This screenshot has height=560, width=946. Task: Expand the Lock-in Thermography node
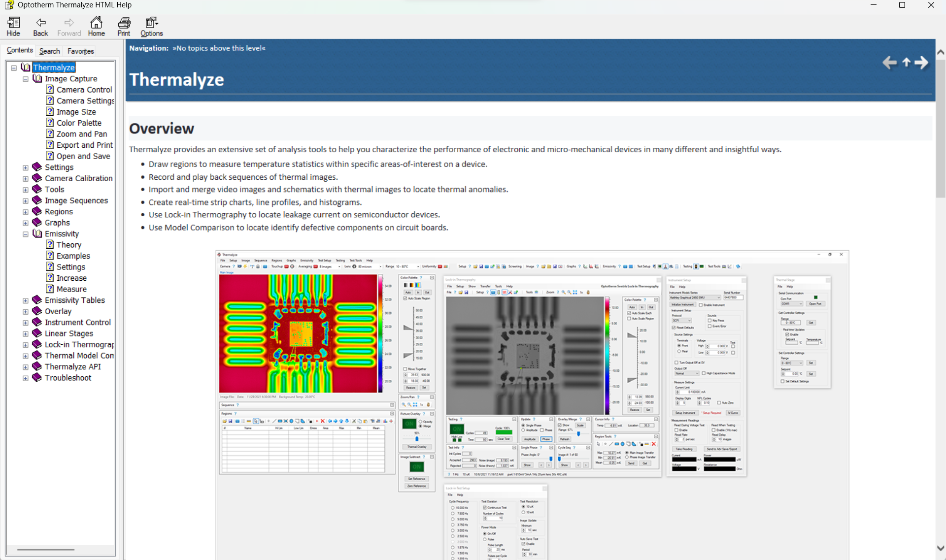[26, 345]
